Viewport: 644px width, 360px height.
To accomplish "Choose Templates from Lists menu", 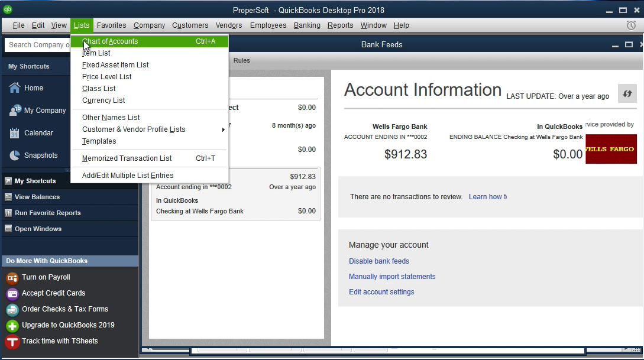I will click(x=150, y=141).
